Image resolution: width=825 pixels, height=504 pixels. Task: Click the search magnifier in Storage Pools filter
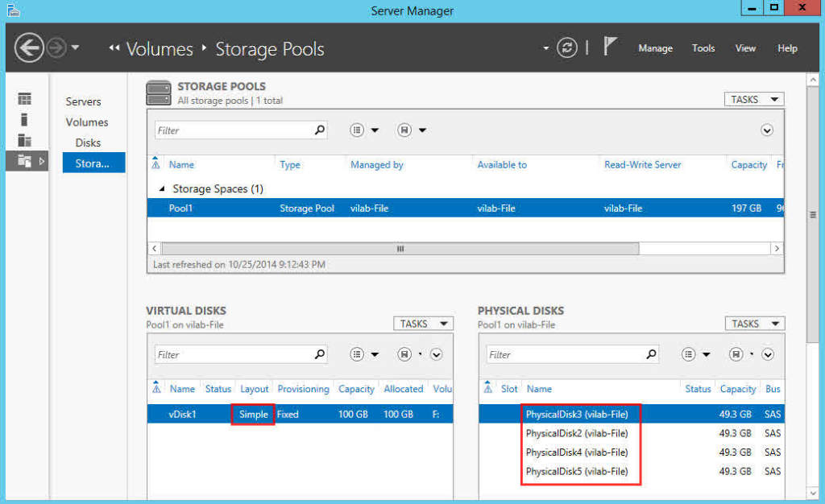click(319, 130)
